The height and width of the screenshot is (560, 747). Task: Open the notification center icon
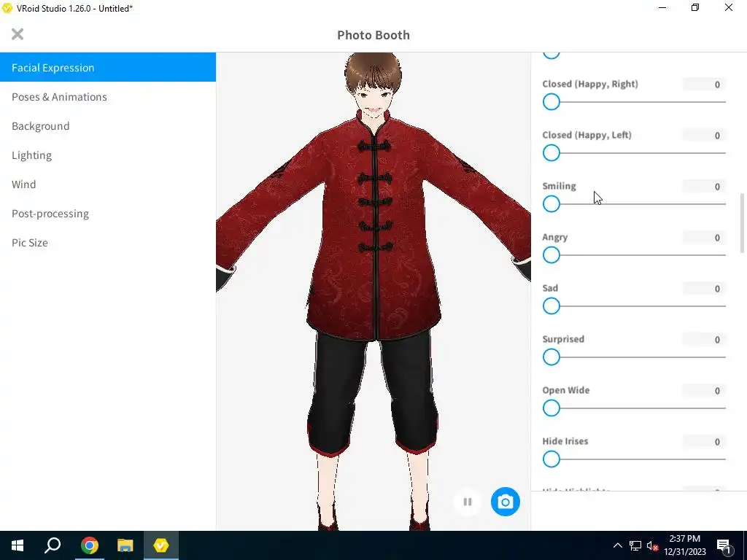pyautogui.click(x=724, y=545)
